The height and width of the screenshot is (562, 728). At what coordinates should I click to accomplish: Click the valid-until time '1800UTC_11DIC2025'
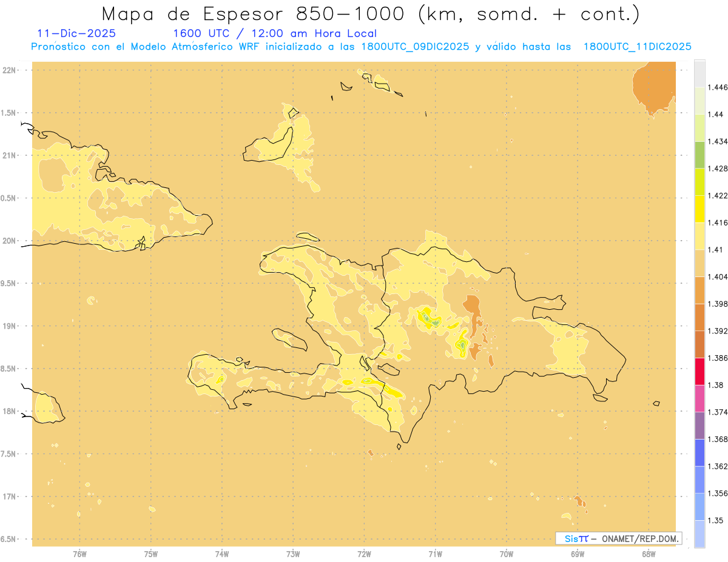637,47
